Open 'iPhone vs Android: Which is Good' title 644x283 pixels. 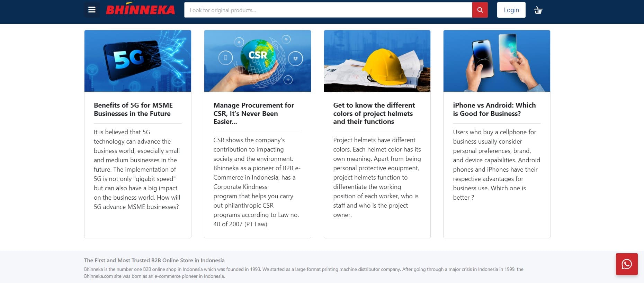[494, 109]
